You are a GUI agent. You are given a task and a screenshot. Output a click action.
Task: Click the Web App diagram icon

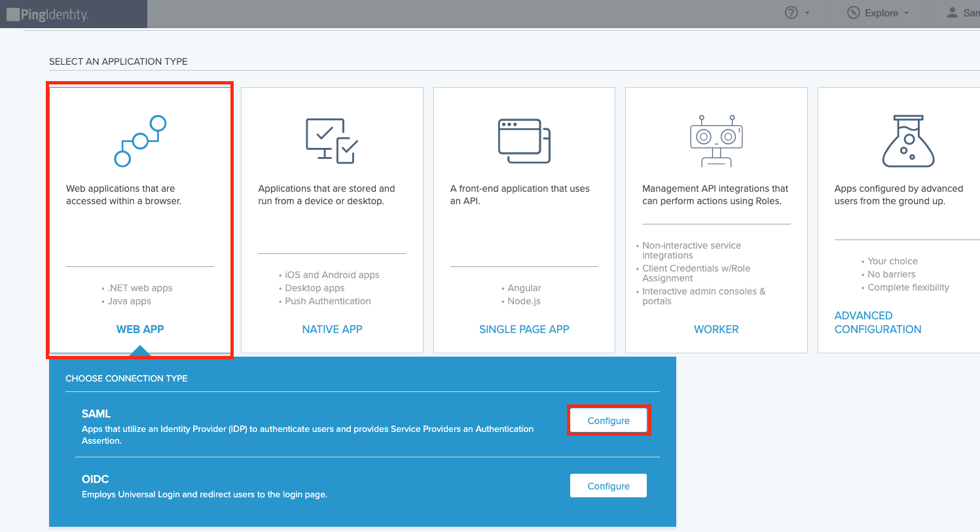click(x=139, y=140)
